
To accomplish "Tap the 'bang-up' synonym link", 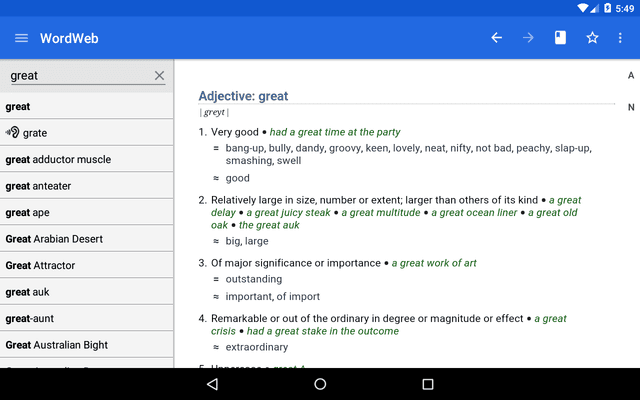I will click(246, 148).
